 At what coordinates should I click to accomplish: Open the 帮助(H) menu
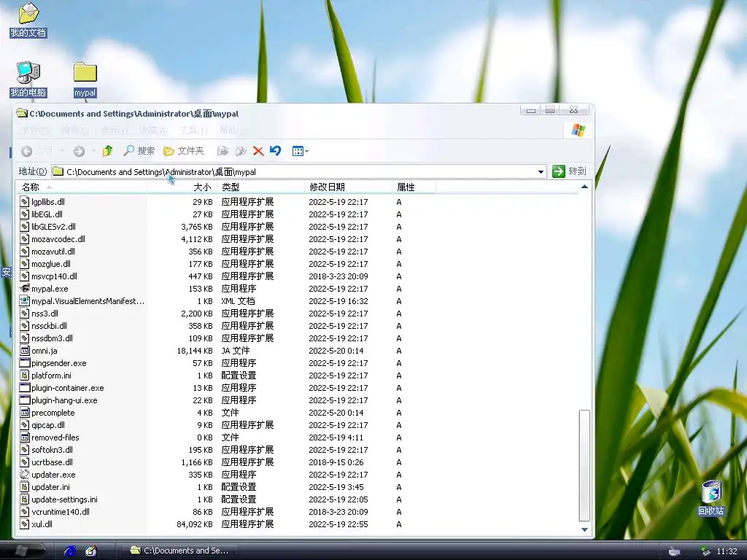(x=233, y=130)
